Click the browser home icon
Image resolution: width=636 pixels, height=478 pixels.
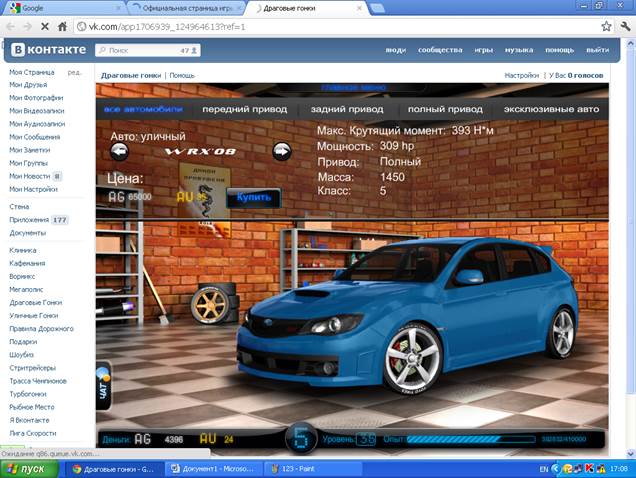(62, 27)
